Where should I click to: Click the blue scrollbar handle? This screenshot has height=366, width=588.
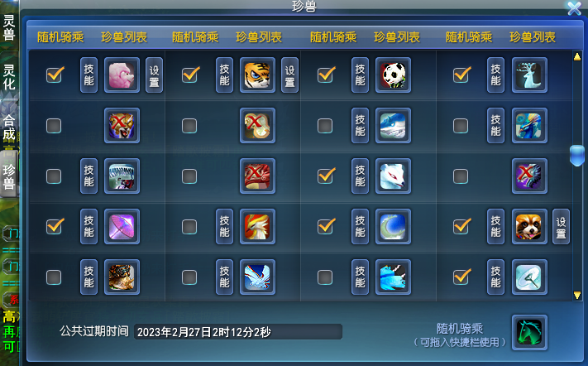[x=576, y=155]
